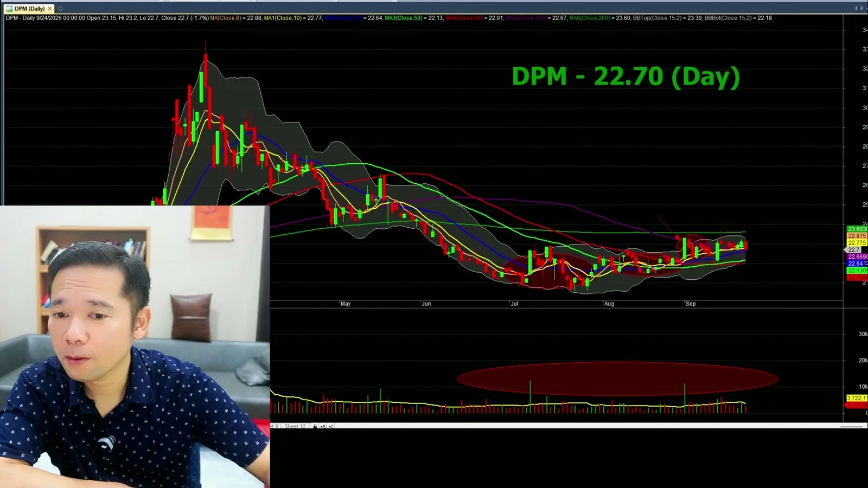Click the Jun label on time axis

pyautogui.click(x=426, y=304)
